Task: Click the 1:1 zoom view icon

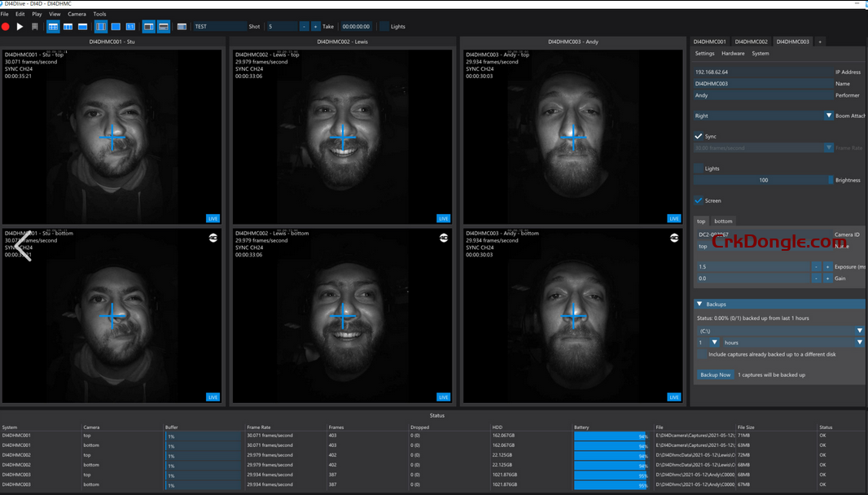Action: point(130,27)
